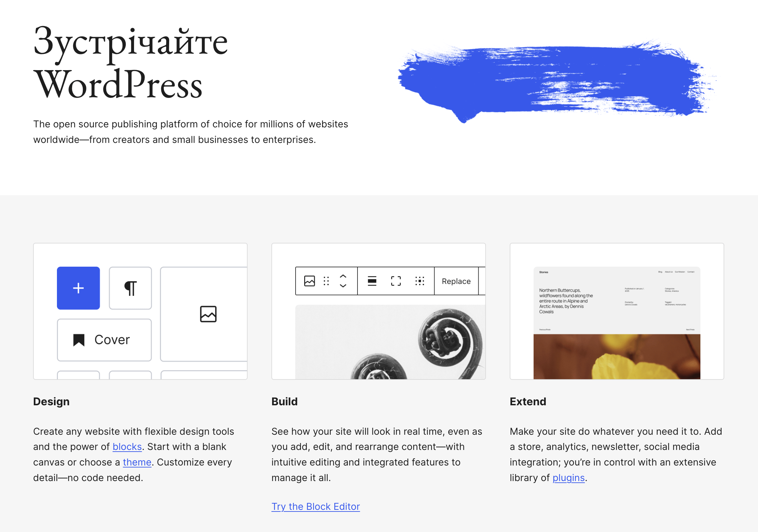
Task: Click the paragraph formatting icon
Action: [x=130, y=287]
